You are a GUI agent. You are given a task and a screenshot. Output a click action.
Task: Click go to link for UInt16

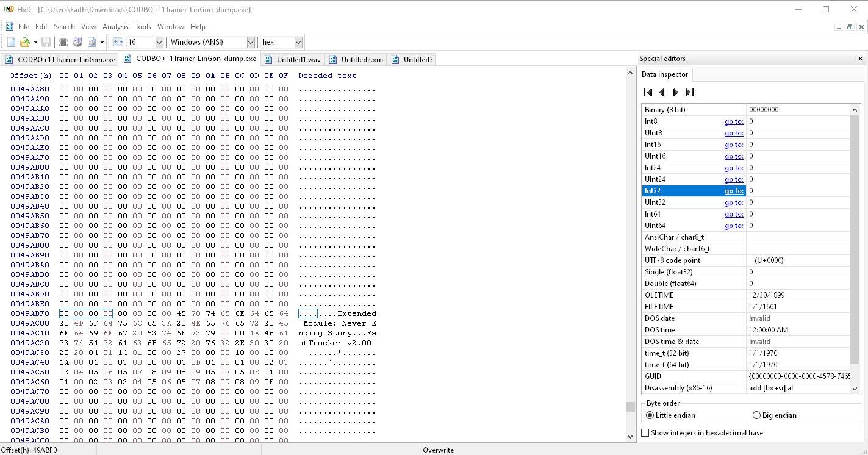coord(734,156)
